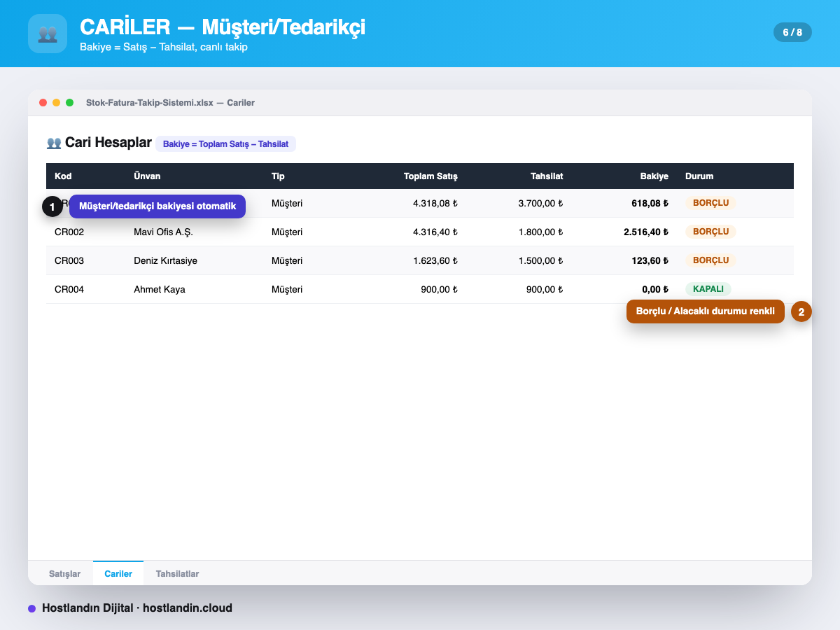This screenshot has height=630, width=840.
Task: Select the CR002 code cell
Action: (69, 232)
